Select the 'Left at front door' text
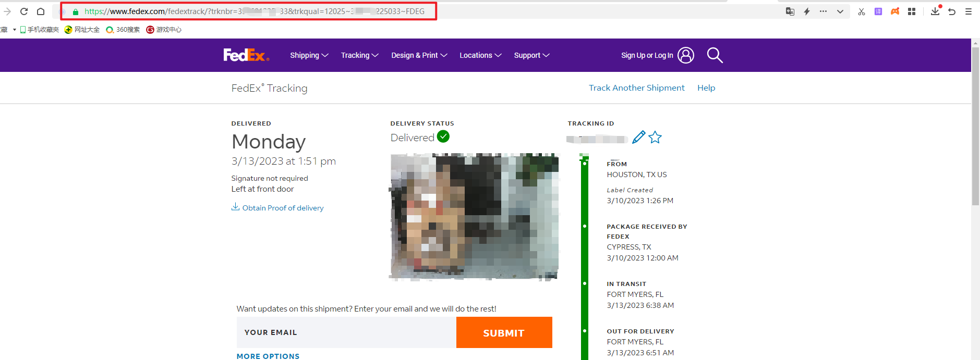 (x=263, y=189)
